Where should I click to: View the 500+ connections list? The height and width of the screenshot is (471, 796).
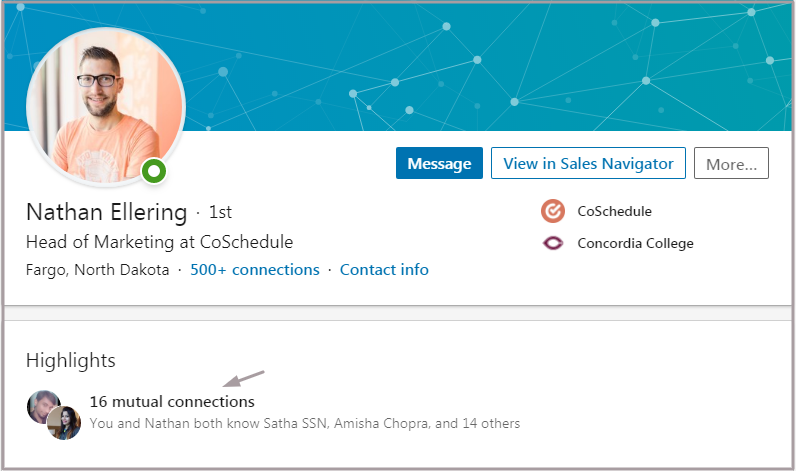coord(255,270)
